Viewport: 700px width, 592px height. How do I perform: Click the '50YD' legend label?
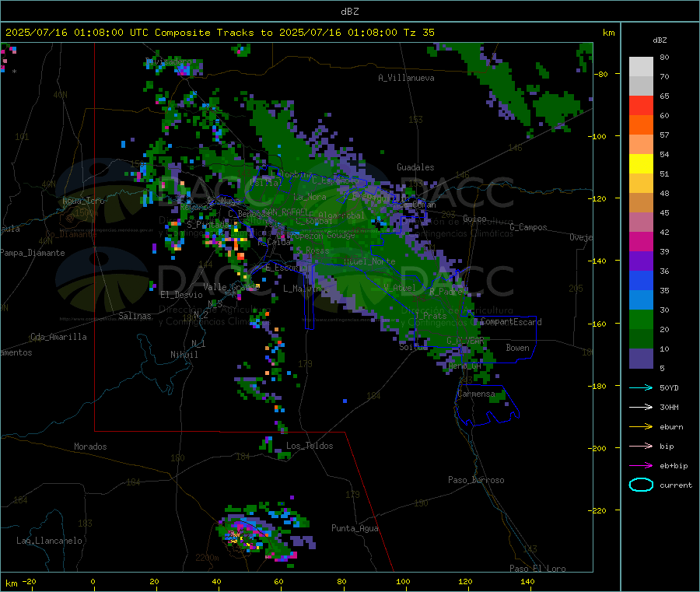[669, 387]
